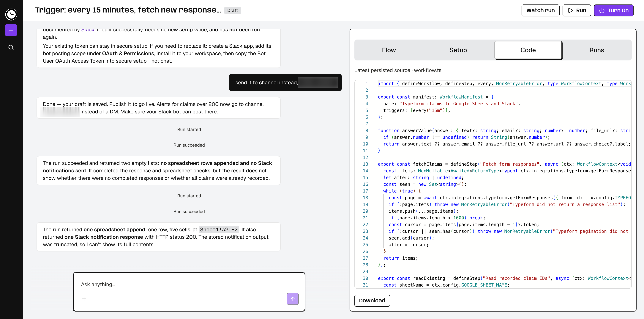Open the Runs tab
644x319 pixels.
coord(596,50)
